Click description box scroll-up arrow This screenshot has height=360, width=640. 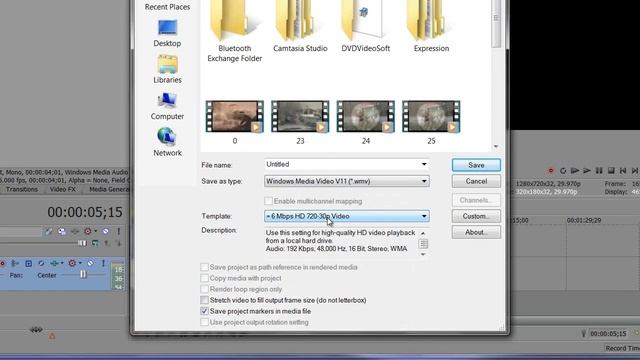(423, 233)
